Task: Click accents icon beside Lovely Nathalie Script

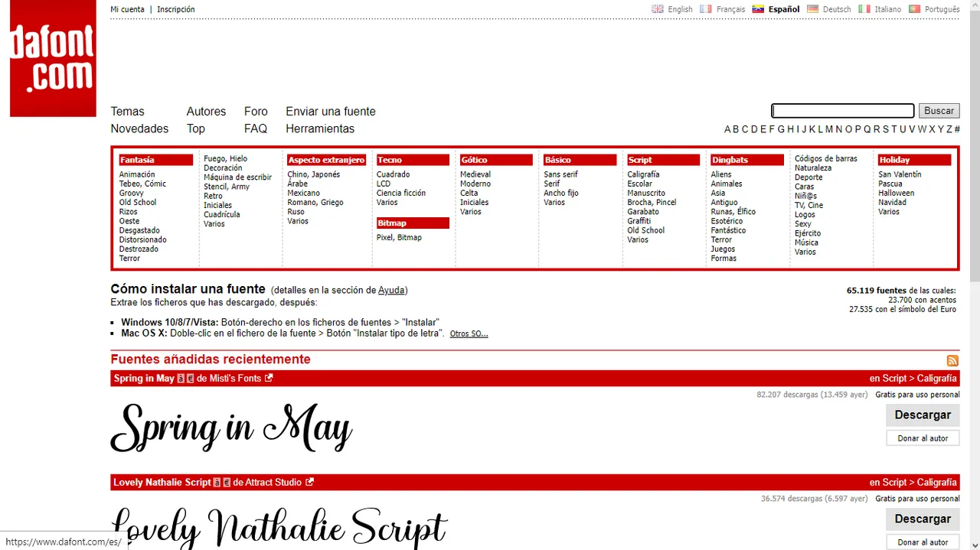Action: (217, 482)
